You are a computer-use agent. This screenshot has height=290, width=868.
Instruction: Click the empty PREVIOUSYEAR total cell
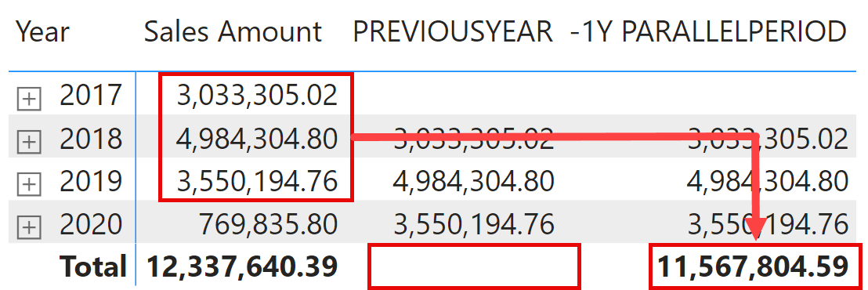click(475, 266)
